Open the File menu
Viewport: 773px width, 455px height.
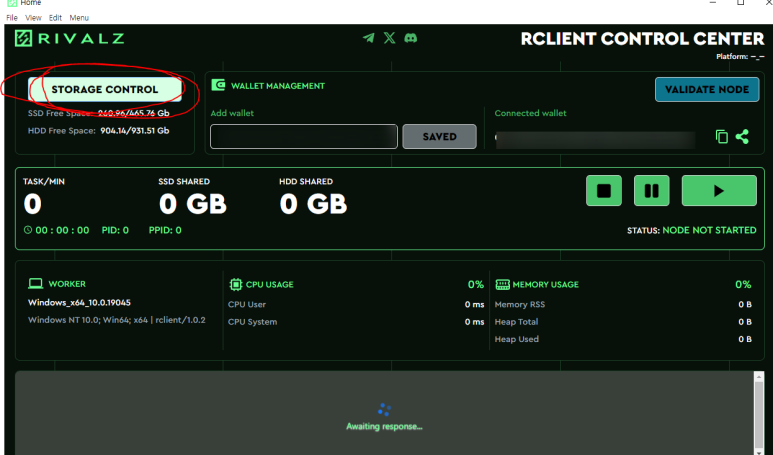pyautogui.click(x=12, y=18)
